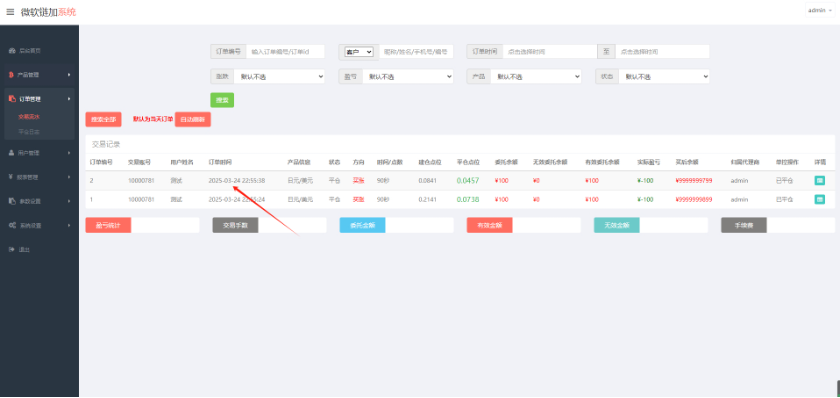Expand the 产品管理 arrow
Image resolution: width=840 pixels, height=398 pixels.
69,75
